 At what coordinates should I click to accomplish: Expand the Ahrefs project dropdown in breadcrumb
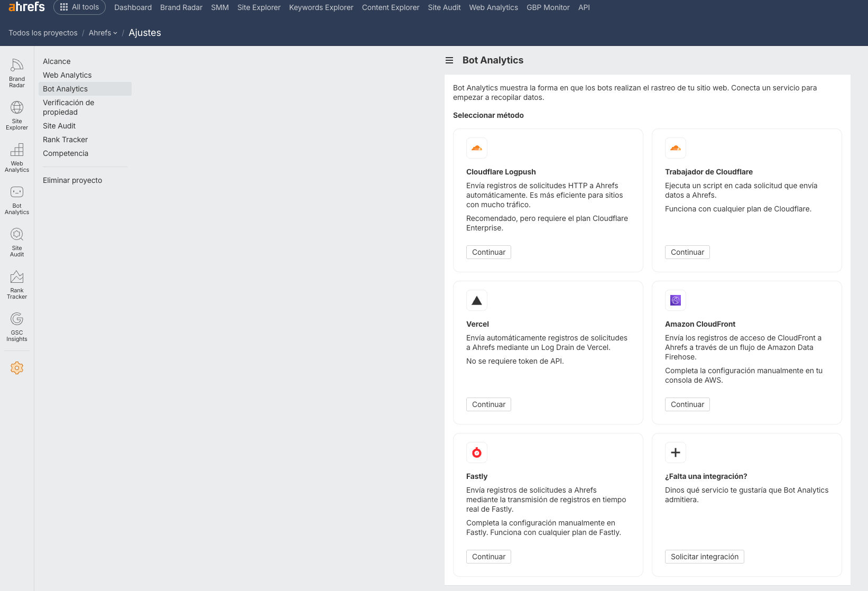pyautogui.click(x=103, y=33)
